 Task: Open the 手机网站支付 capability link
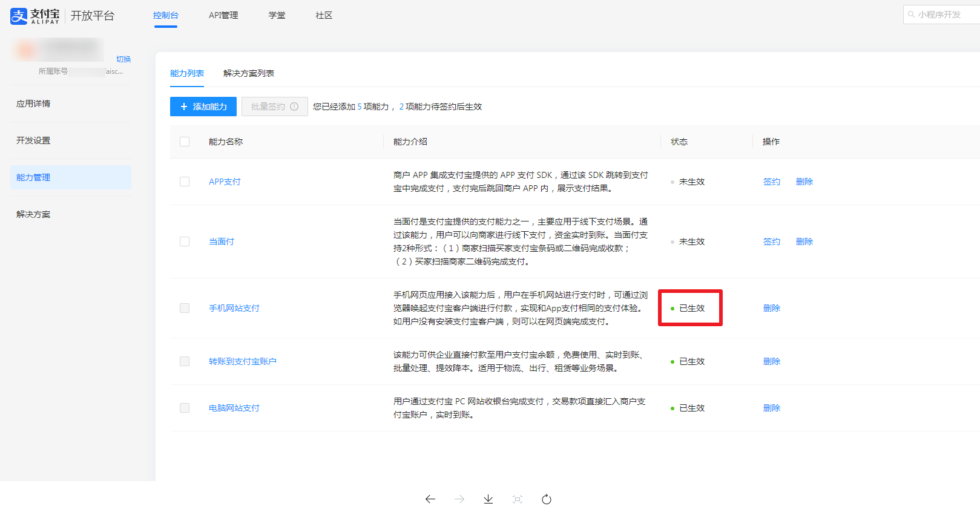pyautogui.click(x=234, y=308)
